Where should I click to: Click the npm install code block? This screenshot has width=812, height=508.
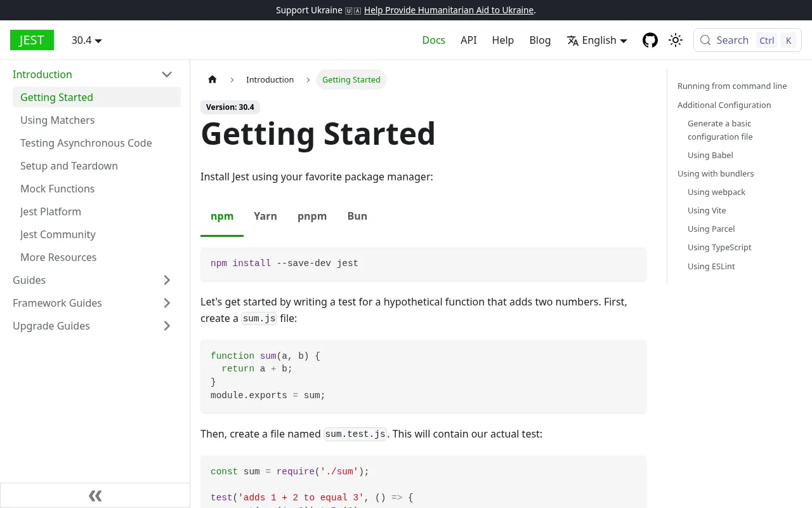[x=423, y=264]
